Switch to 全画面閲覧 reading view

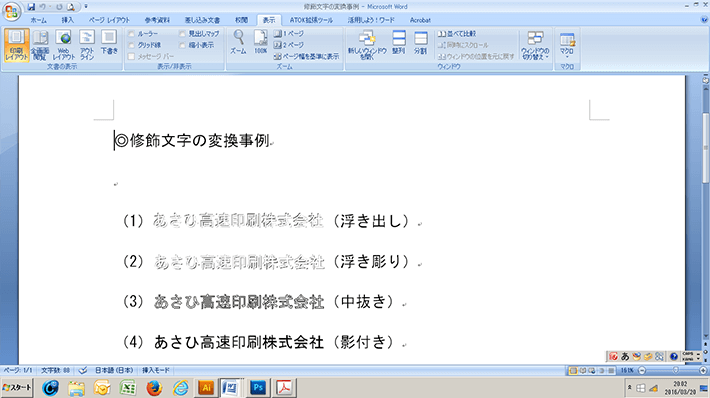[x=40, y=45]
